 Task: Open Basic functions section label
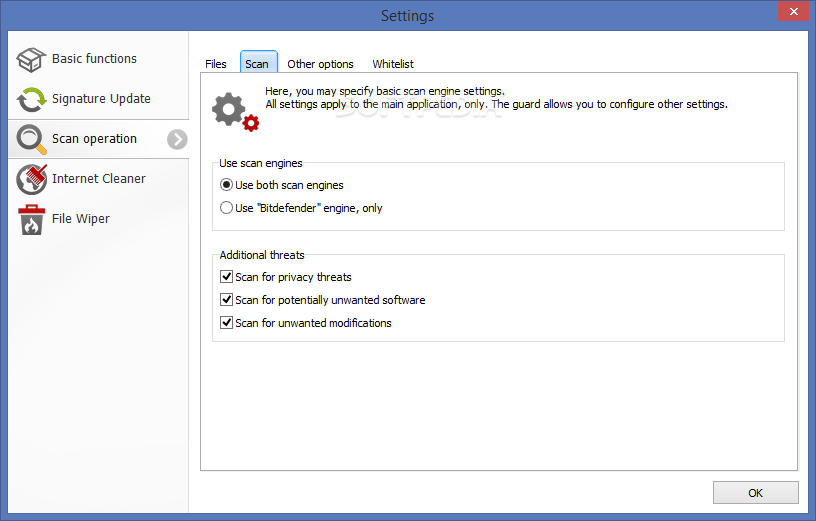(94, 59)
